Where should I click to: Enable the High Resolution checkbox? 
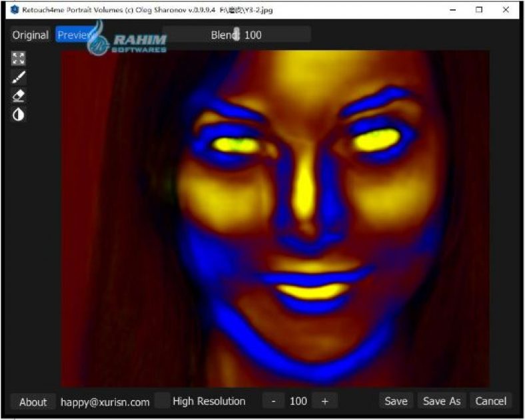point(162,401)
